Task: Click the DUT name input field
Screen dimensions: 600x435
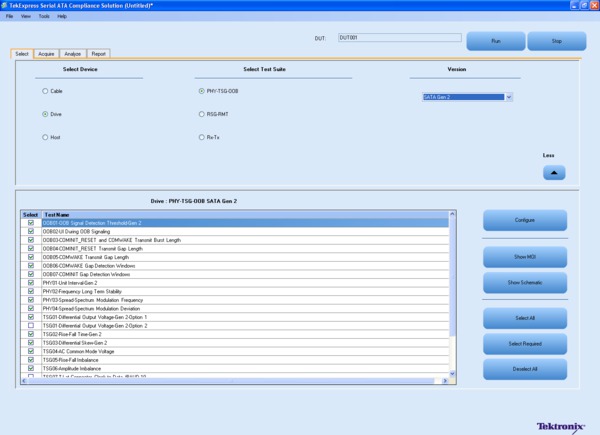Action: 399,37
